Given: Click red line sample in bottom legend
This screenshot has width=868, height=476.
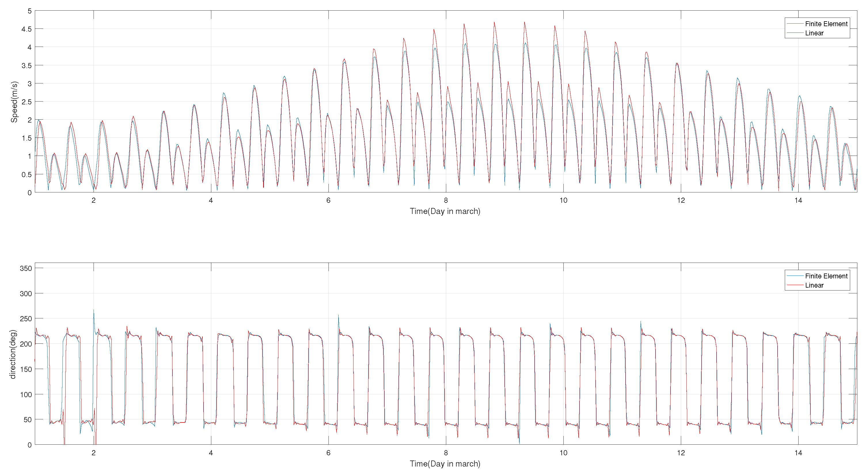Looking at the screenshot, I should [795, 285].
